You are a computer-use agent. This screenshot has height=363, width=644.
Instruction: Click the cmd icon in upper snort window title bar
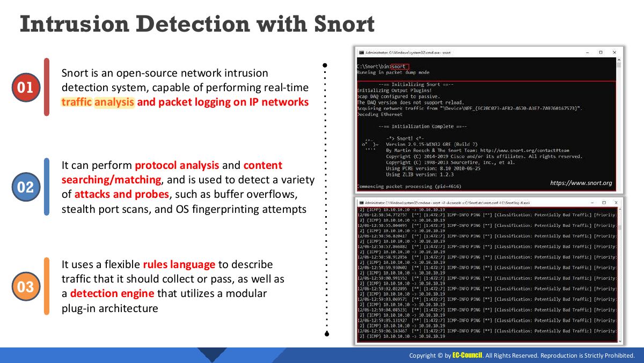coord(361,53)
